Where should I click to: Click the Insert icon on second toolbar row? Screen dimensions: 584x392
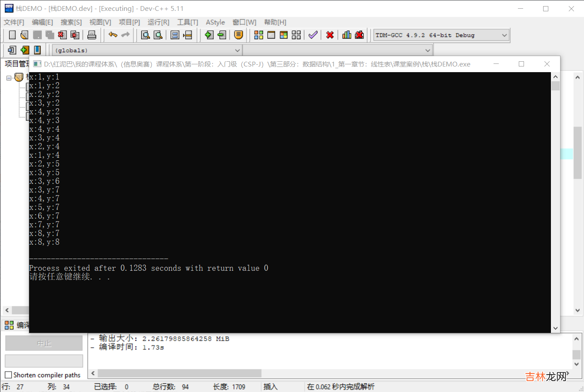click(12, 50)
